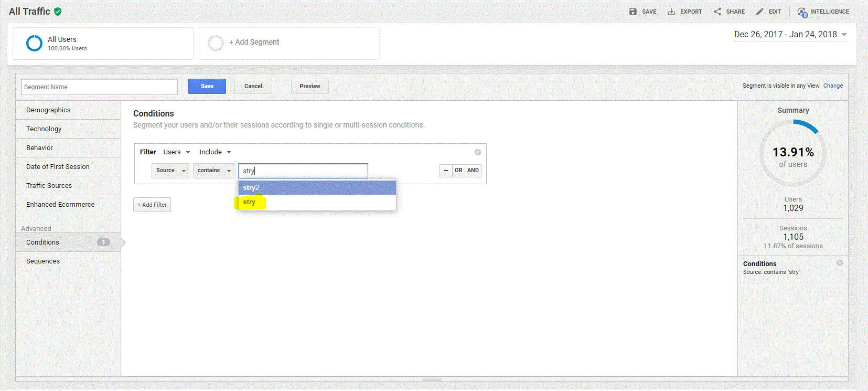Clear Conditions in the Summary panel
Image resolution: width=868 pixels, height=391 pixels.
[839, 263]
